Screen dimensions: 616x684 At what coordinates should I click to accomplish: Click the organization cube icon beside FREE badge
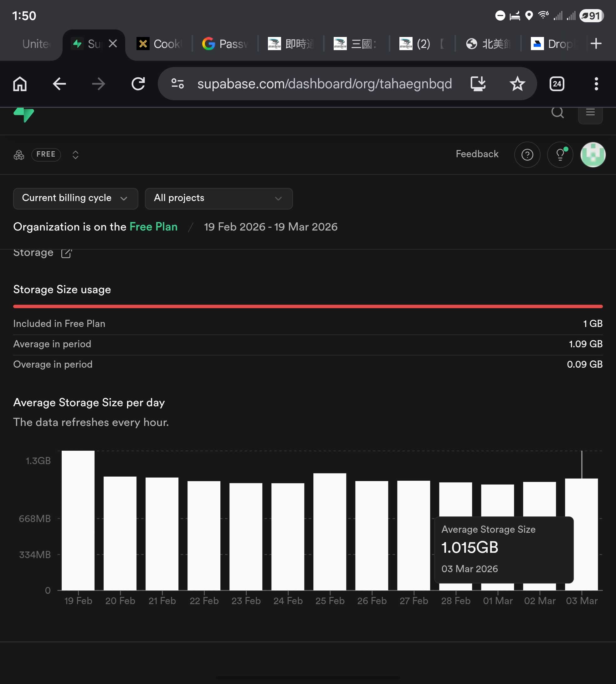[18, 155]
